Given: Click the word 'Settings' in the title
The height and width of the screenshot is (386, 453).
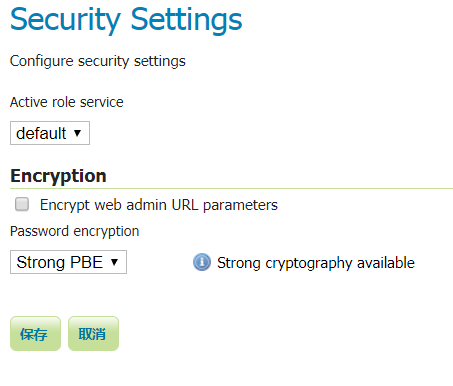Looking at the screenshot, I should pos(186,21).
